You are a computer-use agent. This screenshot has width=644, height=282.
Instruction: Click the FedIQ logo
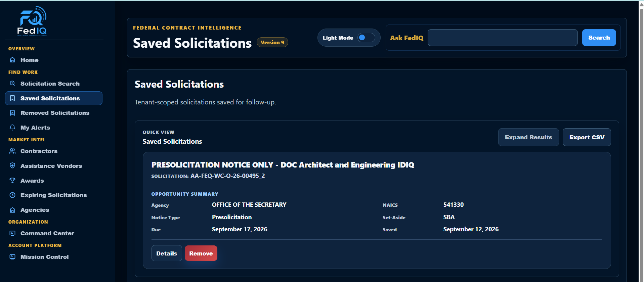(x=32, y=21)
